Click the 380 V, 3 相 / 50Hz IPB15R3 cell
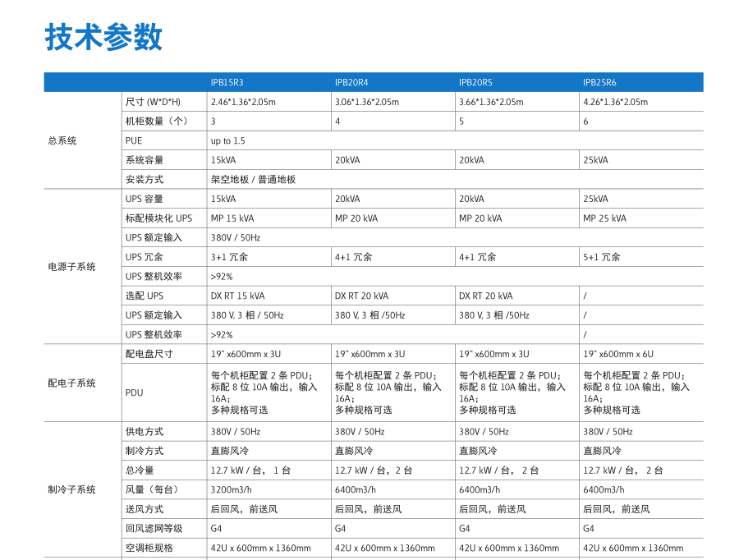Viewport: 739px width, 560px height. click(247, 314)
